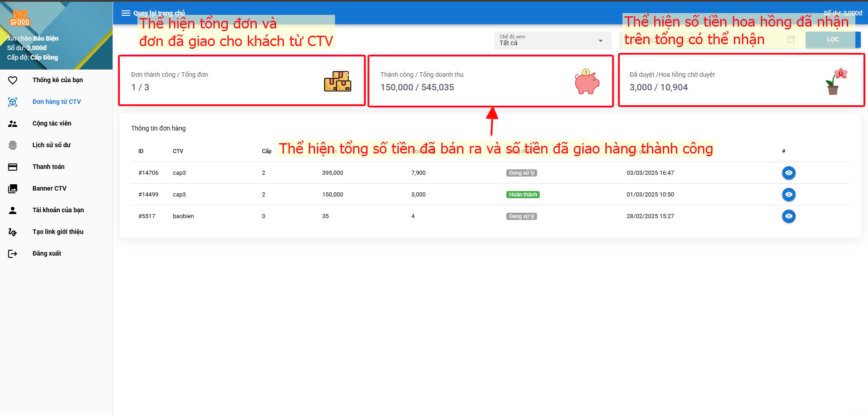Select 'Đơn hàng từ CTV' menu item
This screenshot has width=868, height=415.
pos(57,102)
